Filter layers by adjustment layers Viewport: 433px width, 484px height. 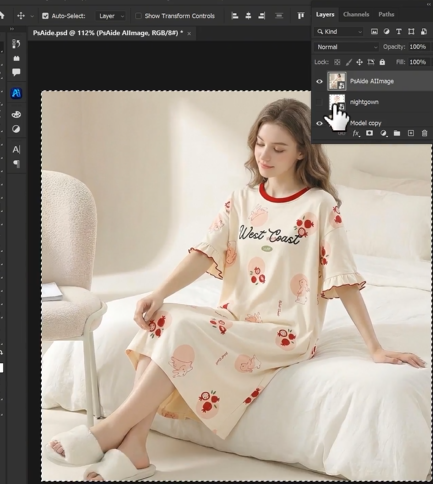point(386,32)
